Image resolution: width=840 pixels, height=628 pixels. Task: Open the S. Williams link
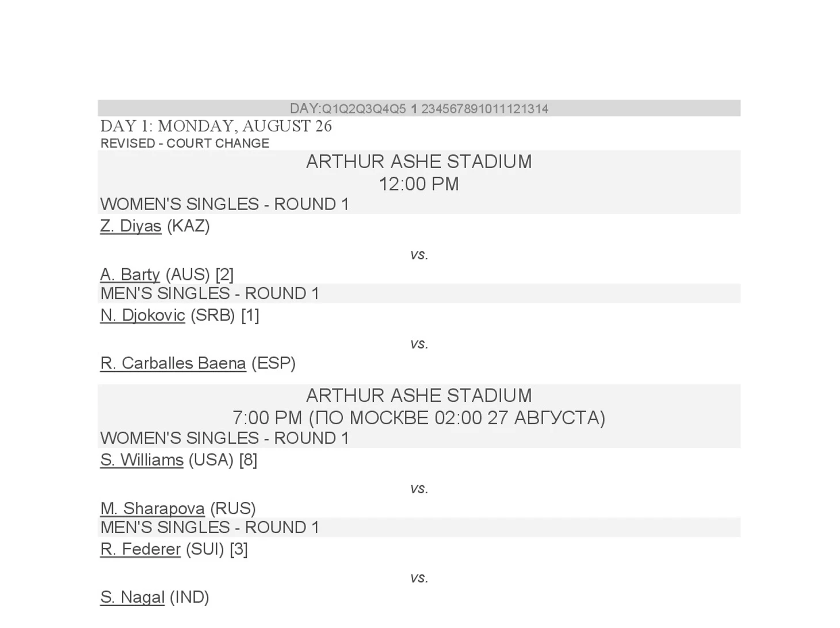tap(142, 460)
